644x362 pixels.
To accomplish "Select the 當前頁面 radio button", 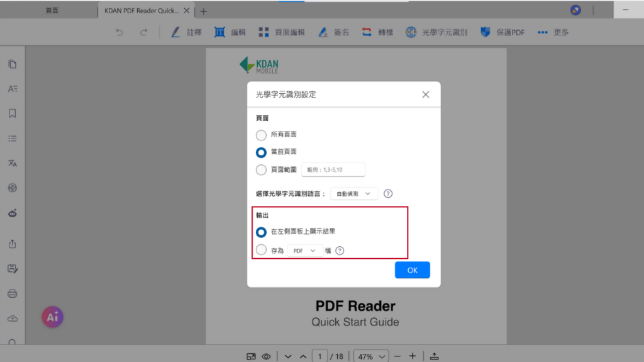I will click(x=261, y=152).
